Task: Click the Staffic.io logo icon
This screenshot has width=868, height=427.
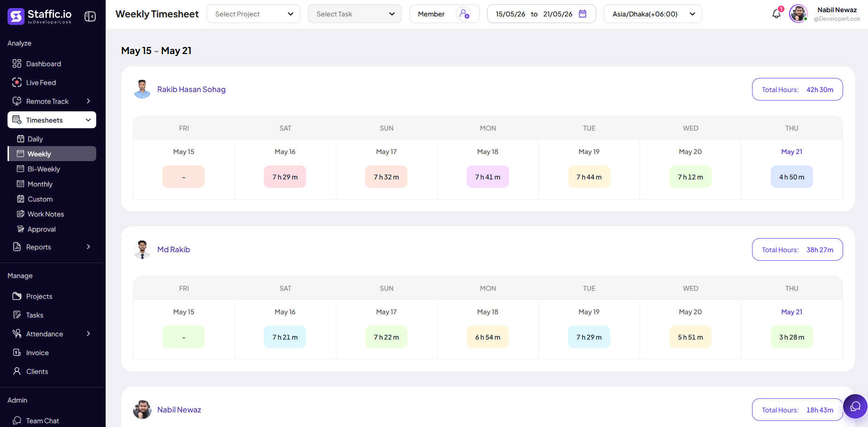Action: click(x=16, y=16)
